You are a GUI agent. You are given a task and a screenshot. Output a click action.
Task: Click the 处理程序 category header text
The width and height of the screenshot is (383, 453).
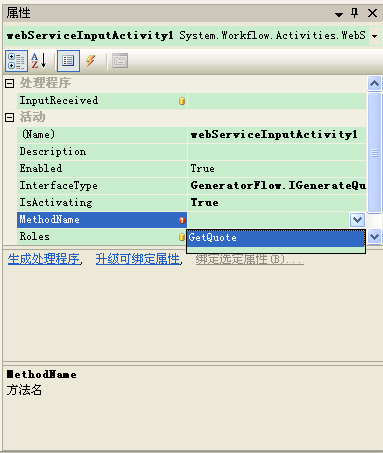pyautogui.click(x=45, y=83)
